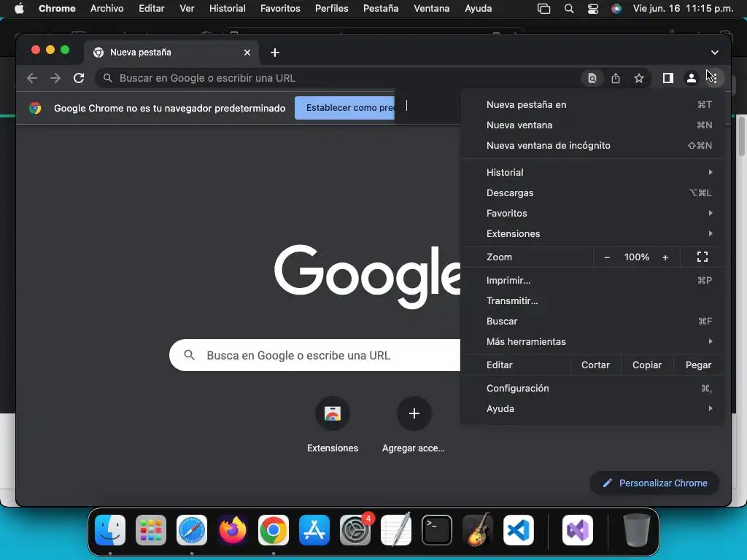Open Spotlight search in menu bar
The image size is (747, 560).
(569, 9)
